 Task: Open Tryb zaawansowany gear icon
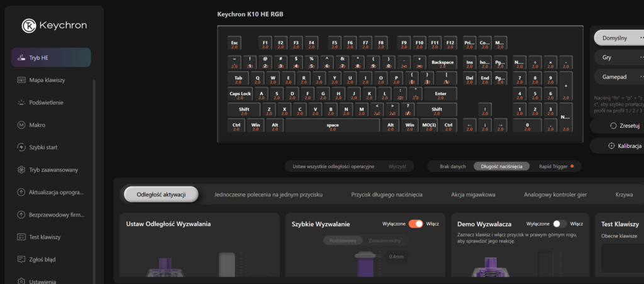click(x=21, y=170)
